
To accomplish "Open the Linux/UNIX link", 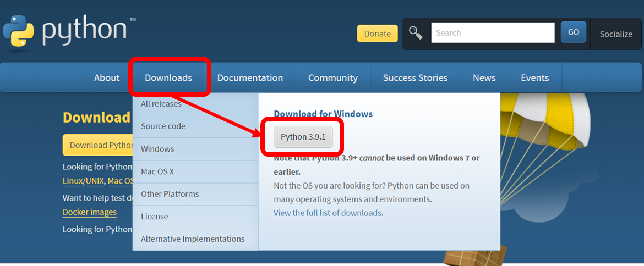I will click(x=84, y=181).
